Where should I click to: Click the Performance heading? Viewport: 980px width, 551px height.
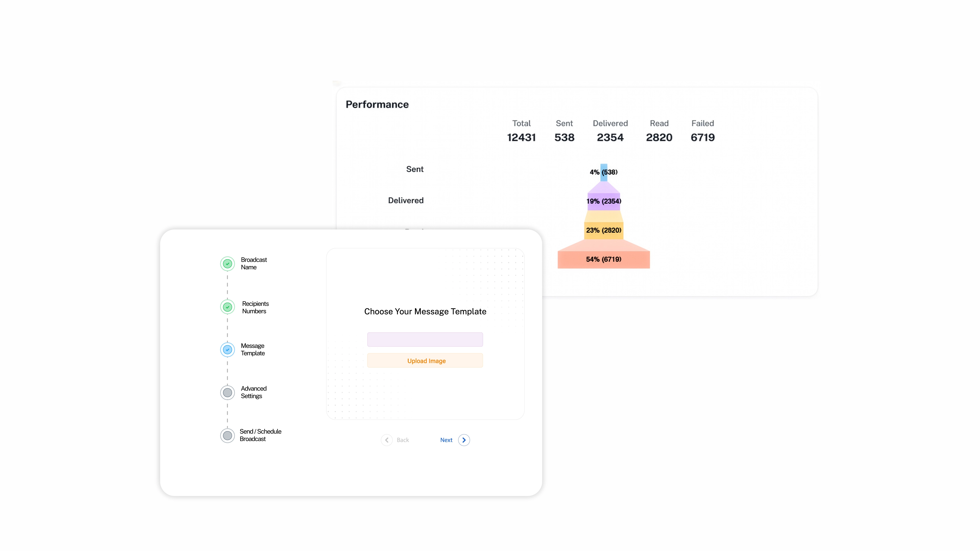click(377, 104)
